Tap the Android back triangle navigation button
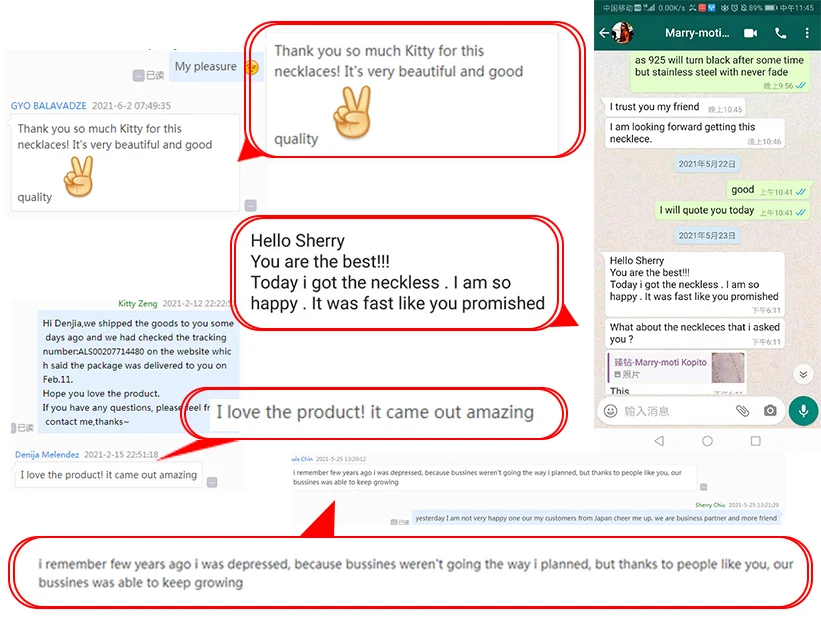 point(659,441)
